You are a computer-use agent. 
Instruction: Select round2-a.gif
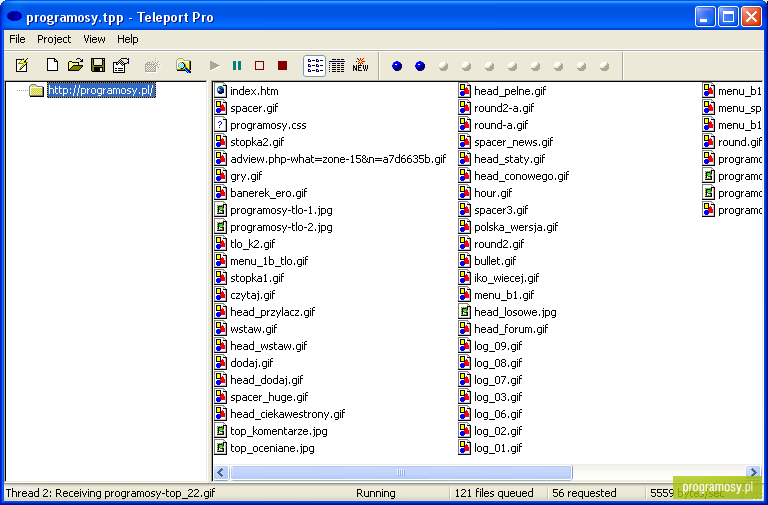(504, 108)
